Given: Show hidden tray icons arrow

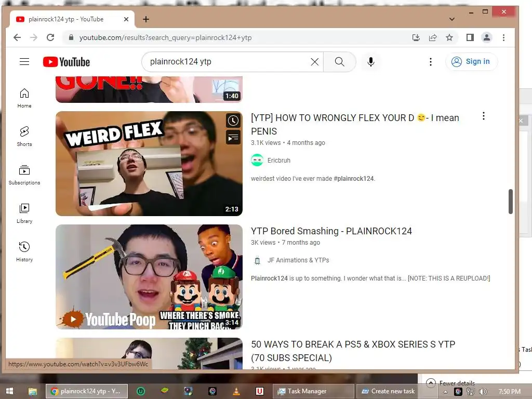Looking at the screenshot, I should 445,392.
